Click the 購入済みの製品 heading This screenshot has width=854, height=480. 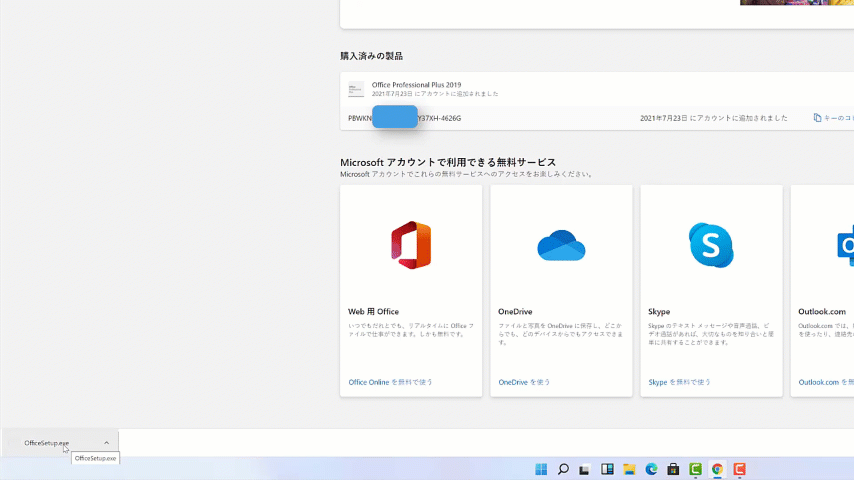pyautogui.click(x=371, y=56)
